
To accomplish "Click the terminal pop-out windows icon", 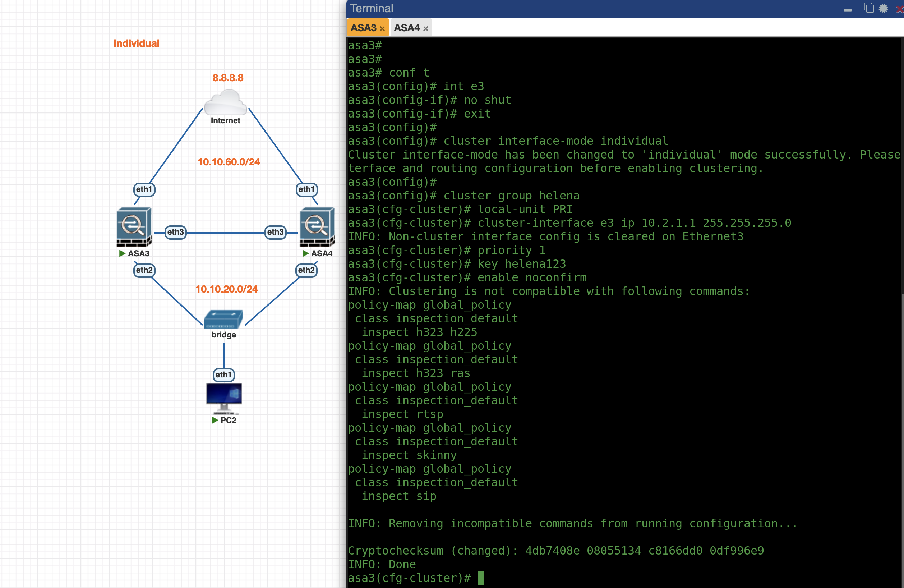I will coord(868,8).
